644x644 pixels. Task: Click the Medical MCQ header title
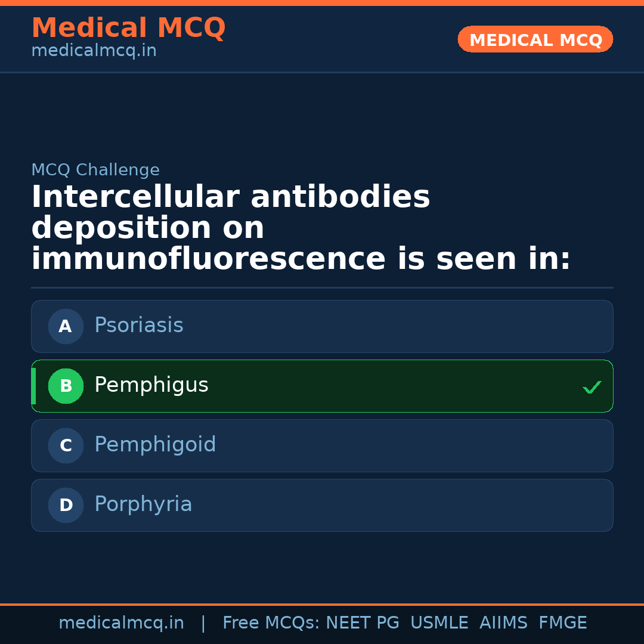[128, 28]
